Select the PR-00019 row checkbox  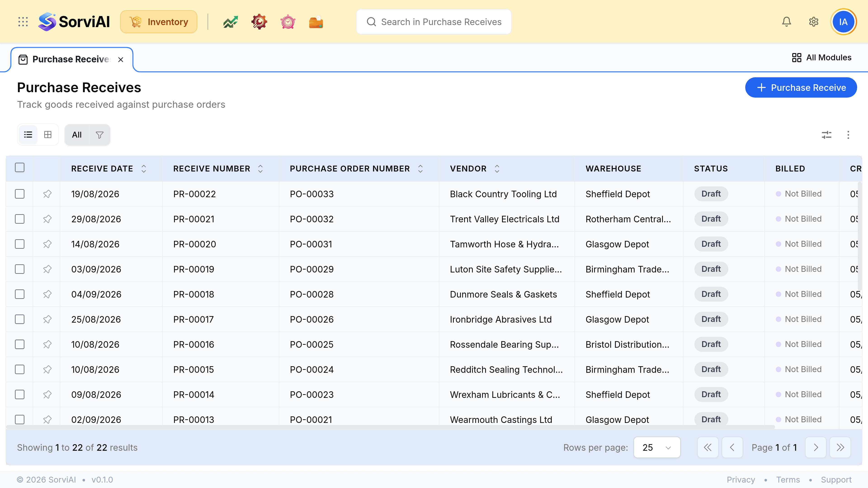coord(20,269)
